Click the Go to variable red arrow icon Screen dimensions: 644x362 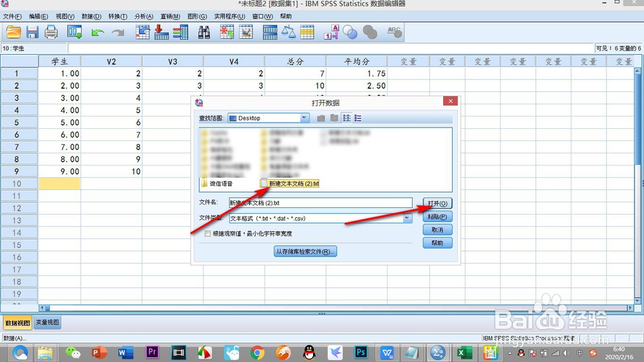click(x=162, y=32)
